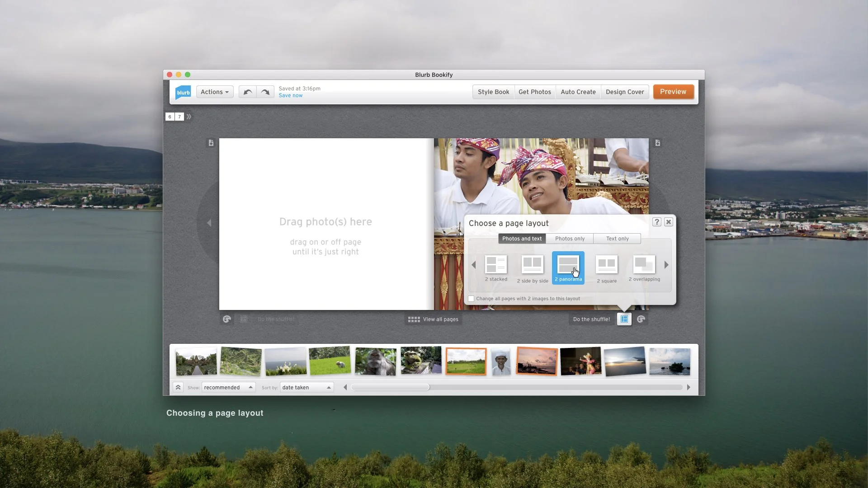Image resolution: width=868 pixels, height=488 pixels.
Task: Change Sort by from date taken
Action: pyautogui.click(x=307, y=387)
